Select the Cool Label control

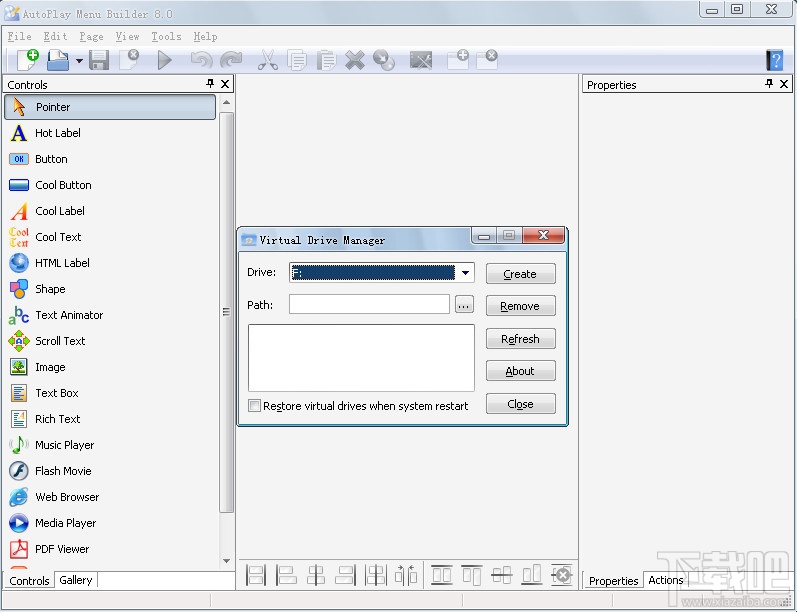tap(110, 211)
